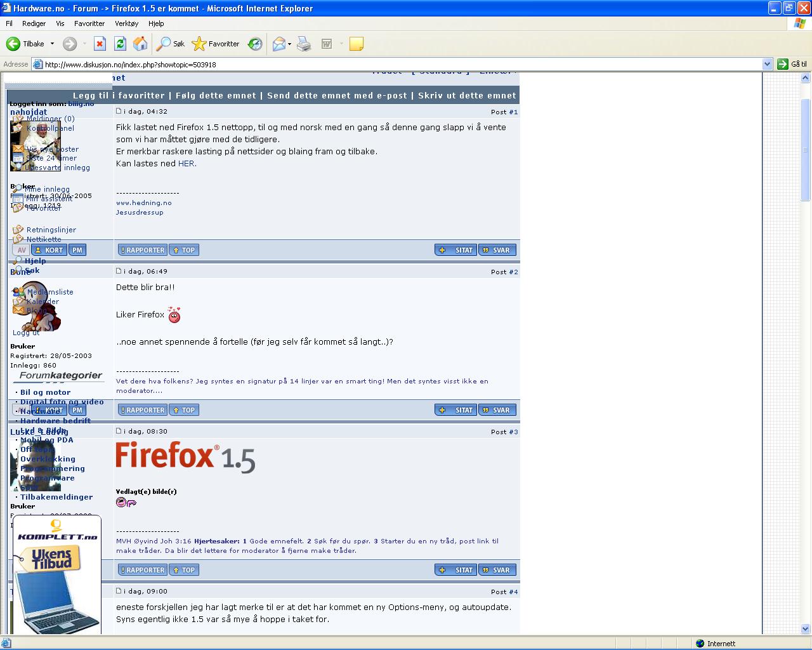Open the Verktøy menu
812x650 pixels.
point(126,23)
